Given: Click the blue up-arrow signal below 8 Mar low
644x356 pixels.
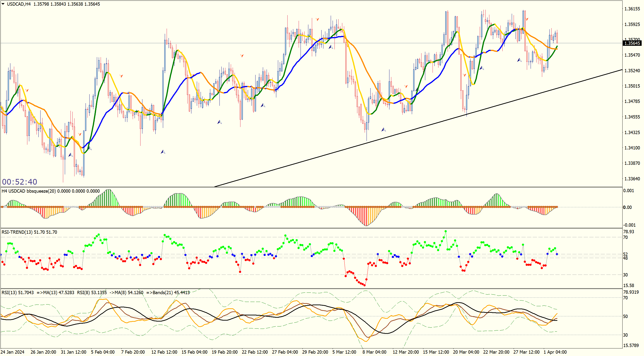Looking at the screenshot, I should [x=384, y=129].
